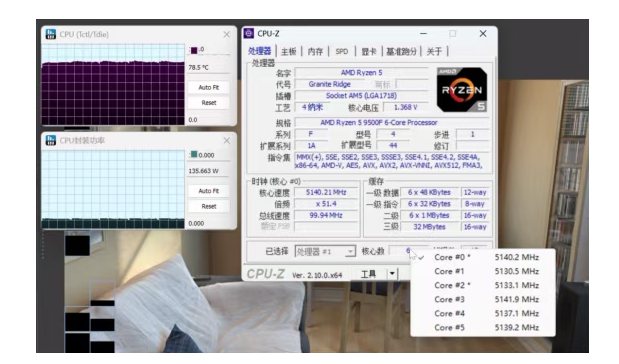Click Reset in the CPU封装功率 window
The width and height of the screenshot is (619, 364).
pos(208,206)
